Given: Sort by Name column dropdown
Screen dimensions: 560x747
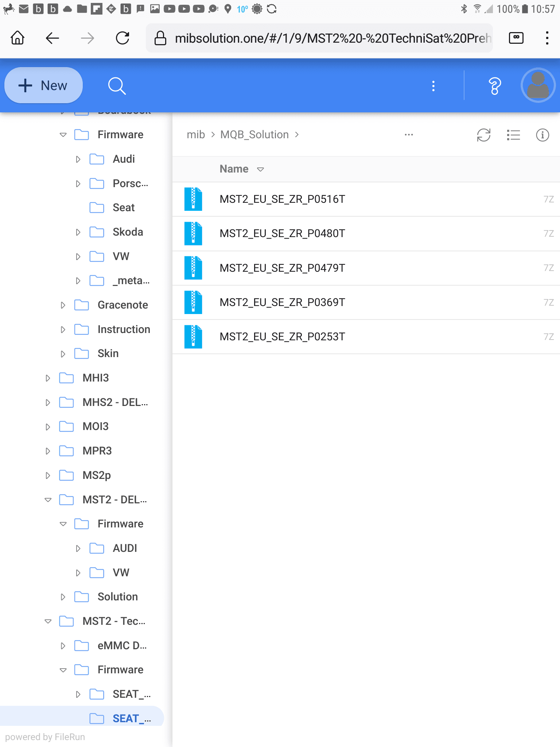Looking at the screenshot, I should pos(260,169).
